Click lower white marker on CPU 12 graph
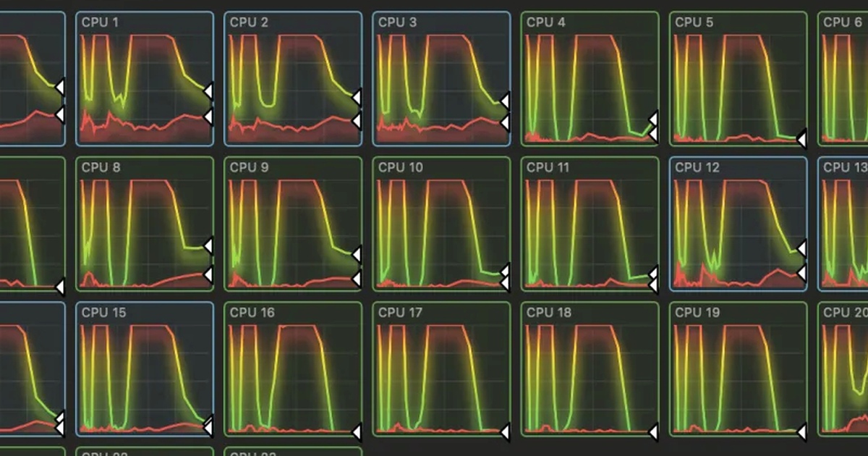This screenshot has width=868, height=456. point(801,272)
